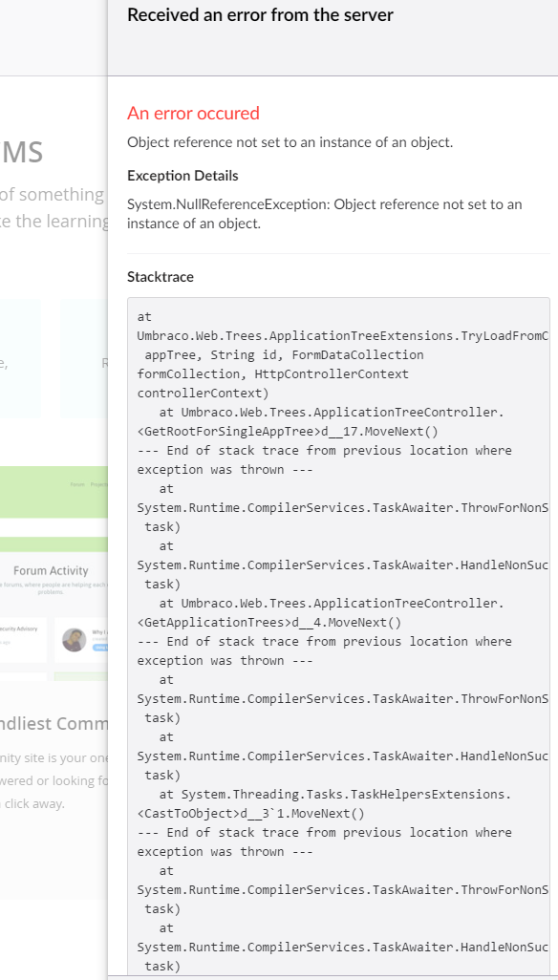Select the blue tag under forum post
The height and width of the screenshot is (980, 558).
pos(99,648)
